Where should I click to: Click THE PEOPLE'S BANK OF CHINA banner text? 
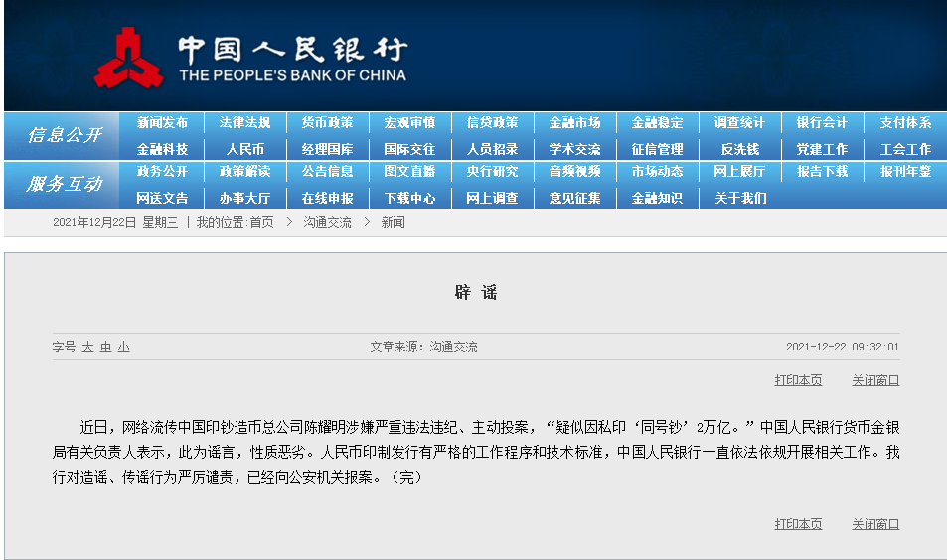tap(293, 75)
